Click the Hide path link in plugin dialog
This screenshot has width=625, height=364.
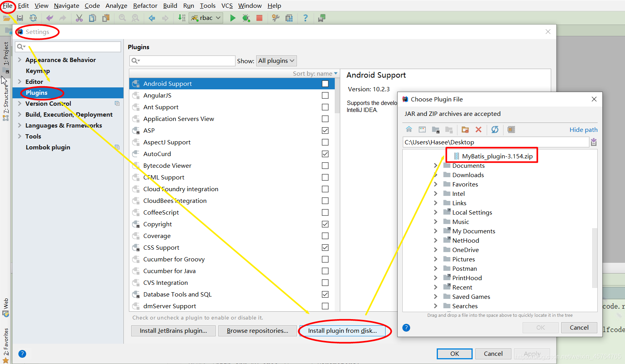click(583, 130)
